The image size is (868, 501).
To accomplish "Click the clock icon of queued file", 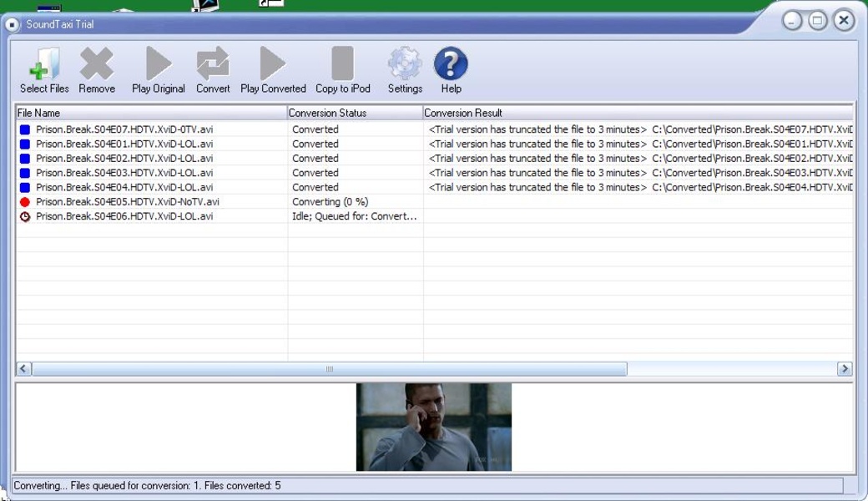I will tap(25, 216).
